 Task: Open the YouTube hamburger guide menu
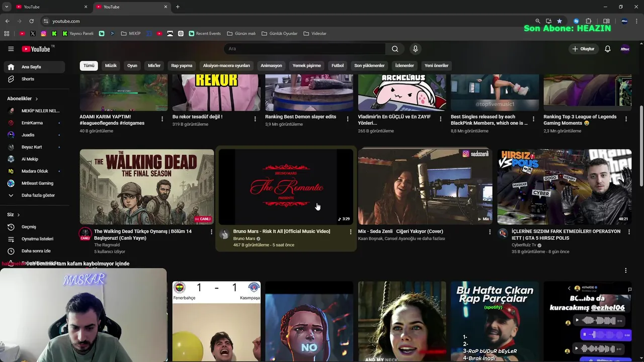coord(11,49)
